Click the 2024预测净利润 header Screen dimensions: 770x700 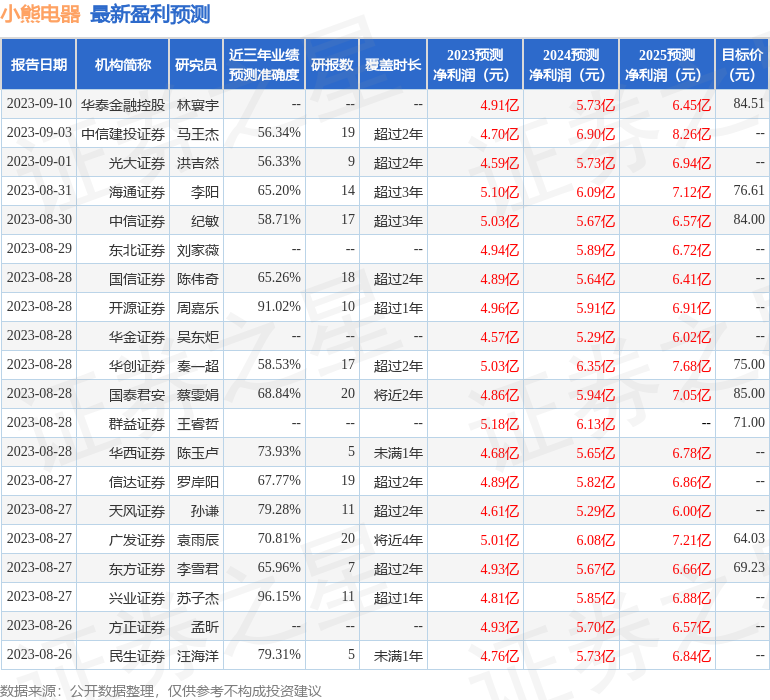[571, 64]
